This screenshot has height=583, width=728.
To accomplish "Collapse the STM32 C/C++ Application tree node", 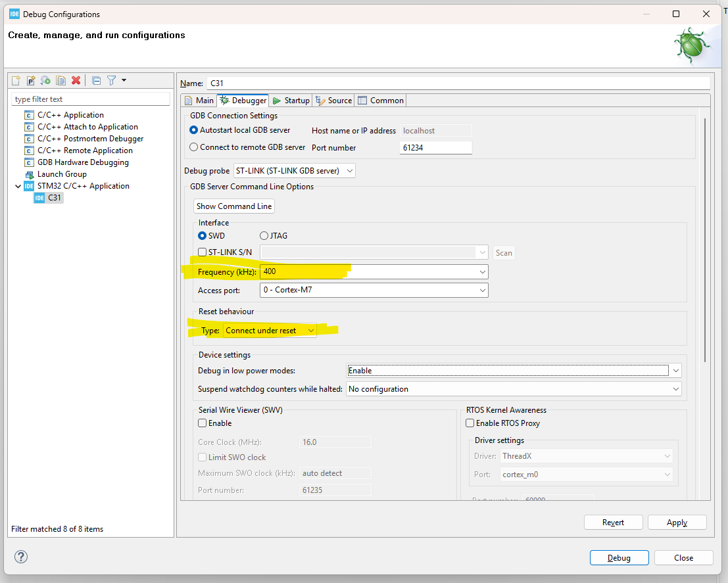I will click(x=18, y=185).
